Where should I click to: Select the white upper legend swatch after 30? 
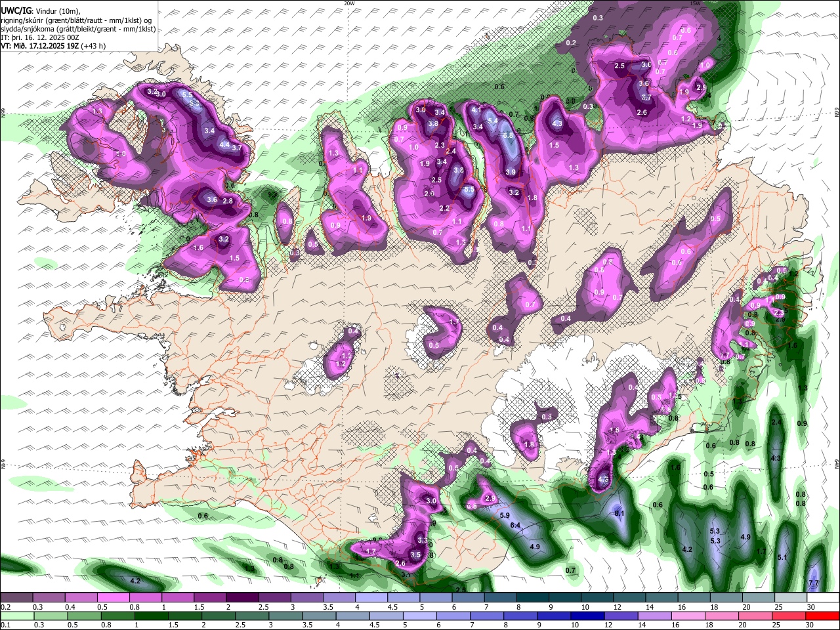tap(822, 598)
